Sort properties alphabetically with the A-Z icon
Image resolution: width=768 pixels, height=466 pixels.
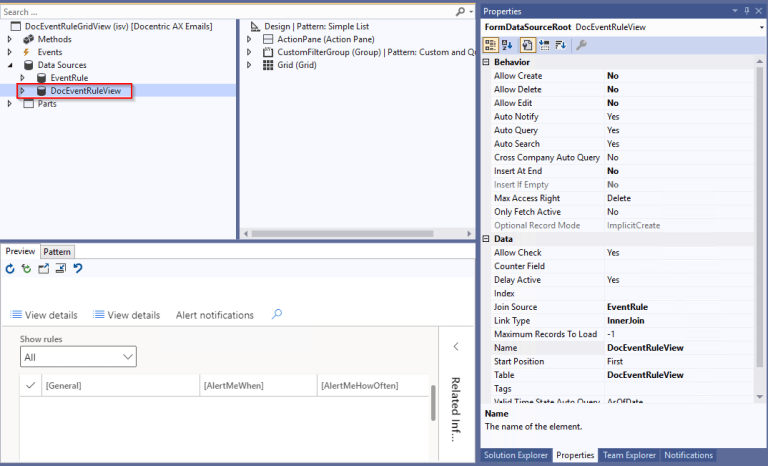pos(507,45)
